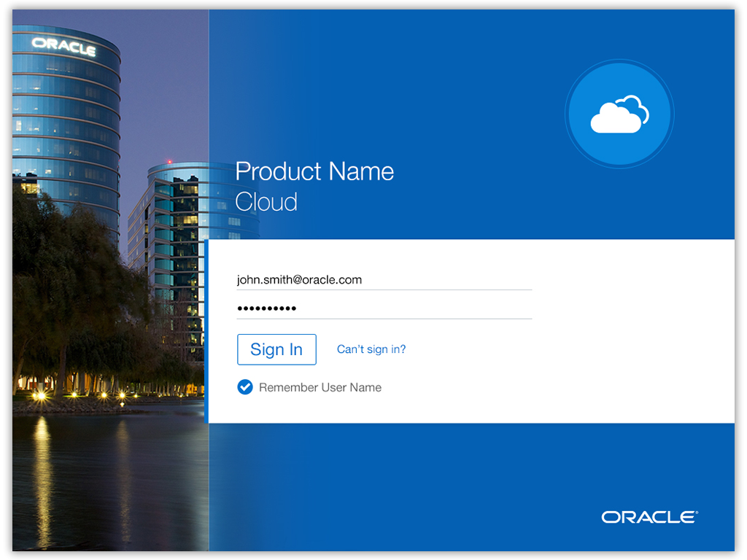
Task: Click the cloud icon in the blue circle
Action: [x=619, y=114]
